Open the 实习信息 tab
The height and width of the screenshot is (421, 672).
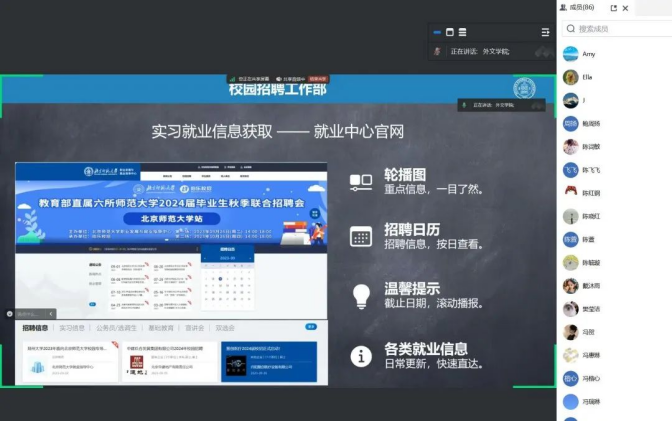(x=72, y=328)
